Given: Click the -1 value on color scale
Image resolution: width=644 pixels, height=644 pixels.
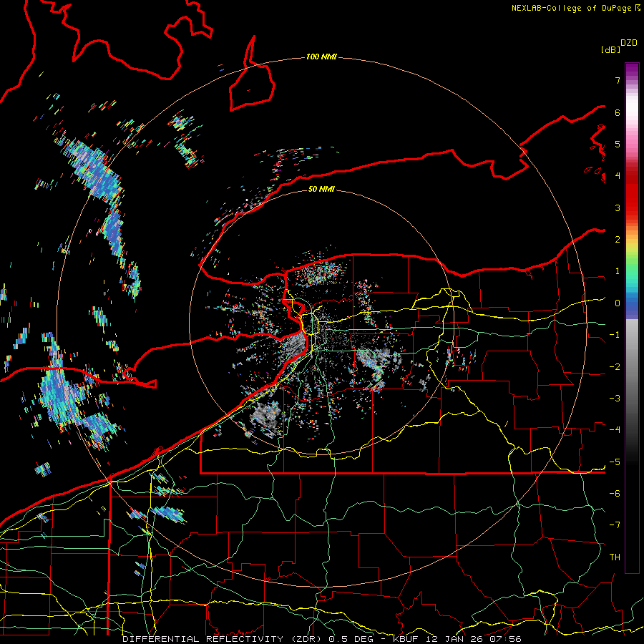Looking at the screenshot, I should (615, 335).
